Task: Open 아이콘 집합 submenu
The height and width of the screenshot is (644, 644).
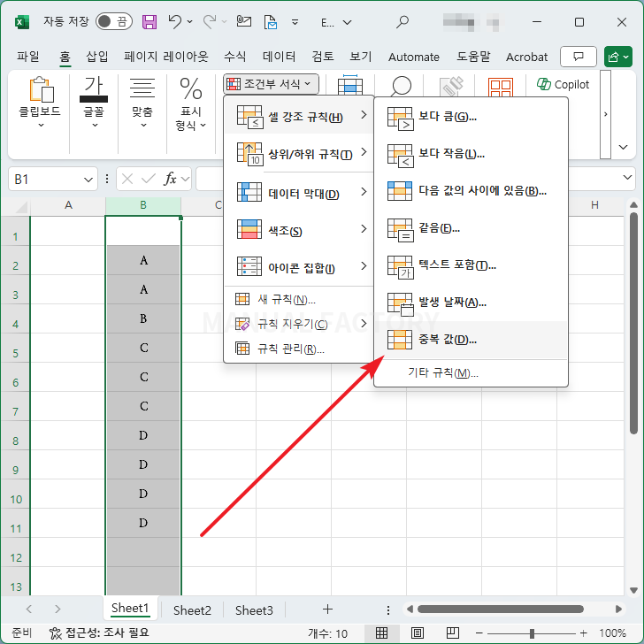Action: [x=299, y=267]
